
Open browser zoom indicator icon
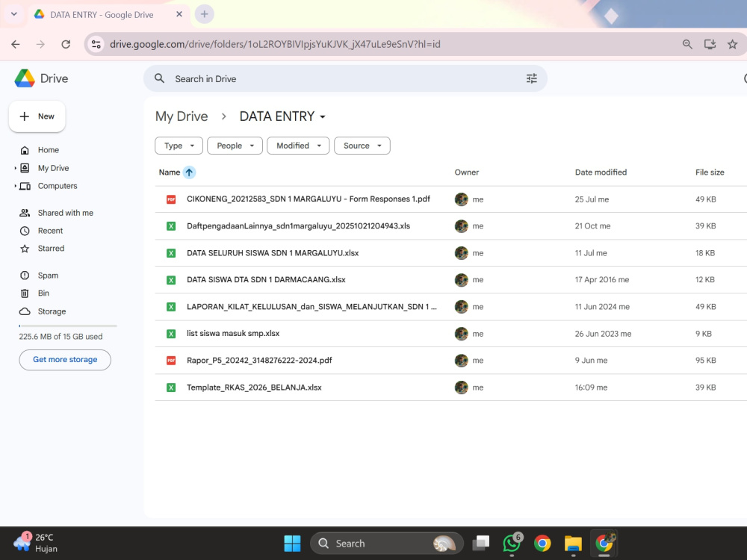pyautogui.click(x=687, y=44)
